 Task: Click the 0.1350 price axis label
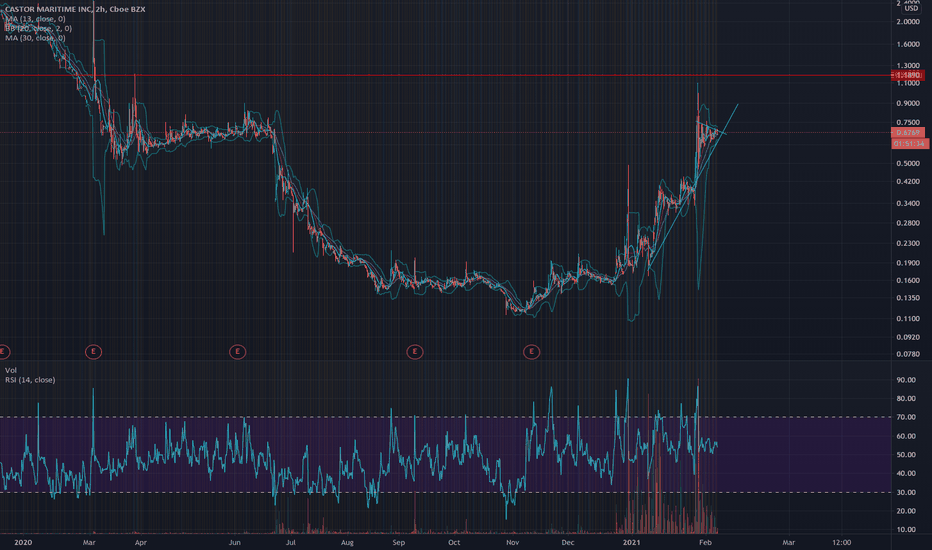pos(908,298)
